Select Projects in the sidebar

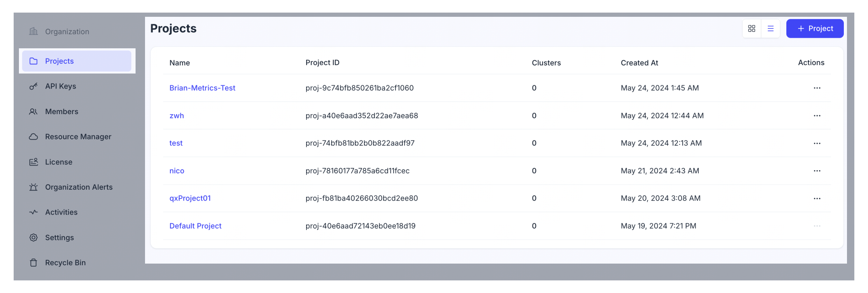tap(76, 61)
